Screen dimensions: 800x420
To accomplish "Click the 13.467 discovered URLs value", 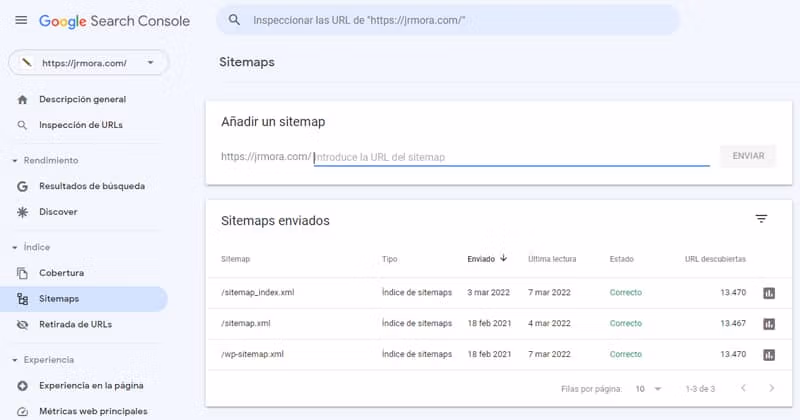I will [733, 324].
